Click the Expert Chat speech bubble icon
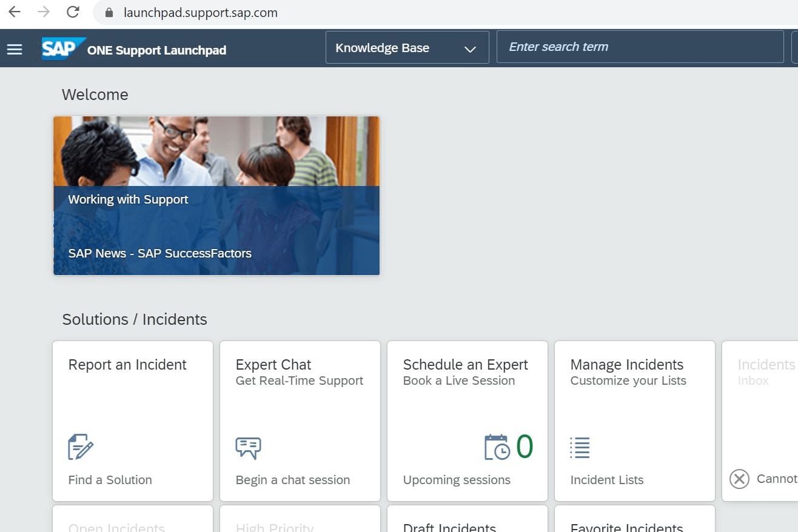798x532 pixels. (248, 448)
